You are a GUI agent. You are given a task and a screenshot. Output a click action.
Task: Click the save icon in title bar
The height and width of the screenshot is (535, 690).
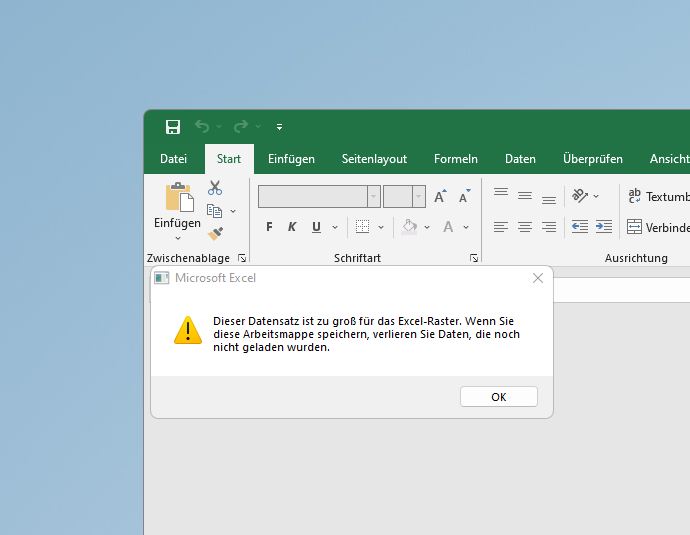tap(173, 127)
